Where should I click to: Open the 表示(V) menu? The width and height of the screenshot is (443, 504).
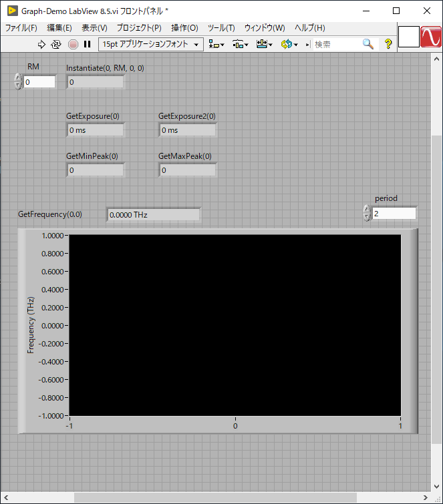94,28
